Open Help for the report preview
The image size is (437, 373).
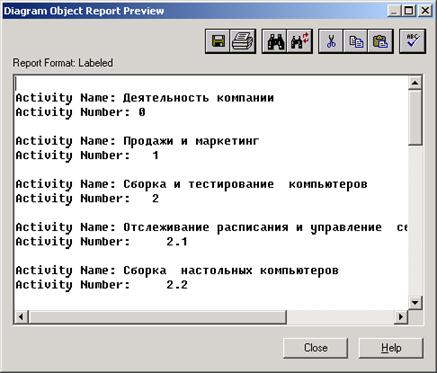point(391,348)
